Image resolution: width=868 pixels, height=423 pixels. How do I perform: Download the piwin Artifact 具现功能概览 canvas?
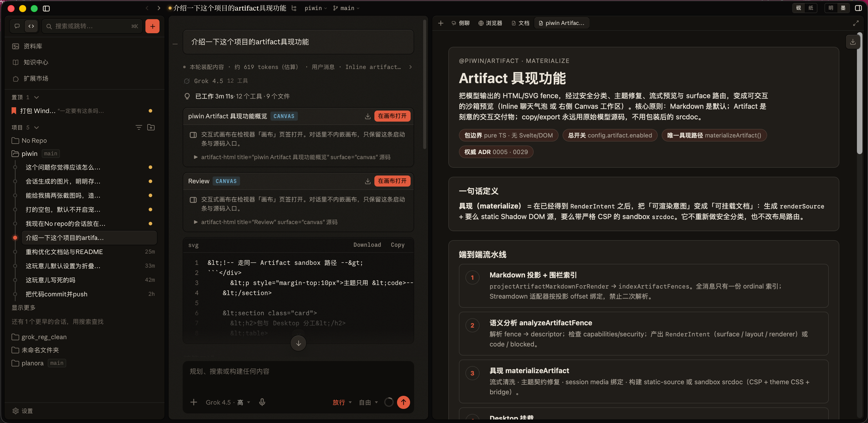tap(368, 116)
